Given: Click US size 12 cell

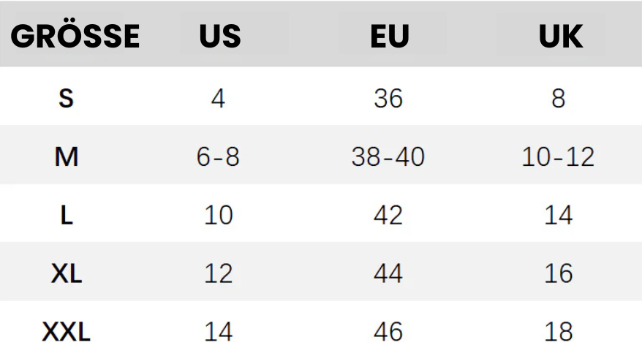Looking at the screenshot, I should pyautogui.click(x=219, y=273).
